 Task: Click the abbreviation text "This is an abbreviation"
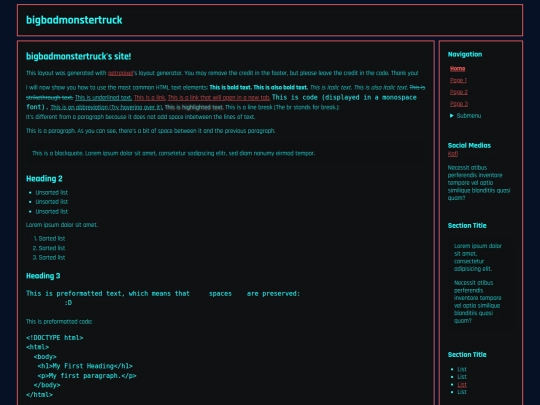coord(106,107)
